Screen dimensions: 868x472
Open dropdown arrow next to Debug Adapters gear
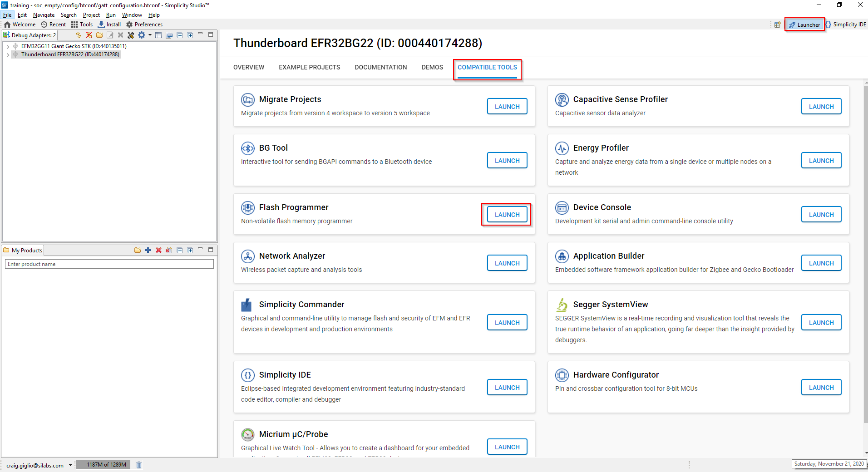[x=150, y=35]
